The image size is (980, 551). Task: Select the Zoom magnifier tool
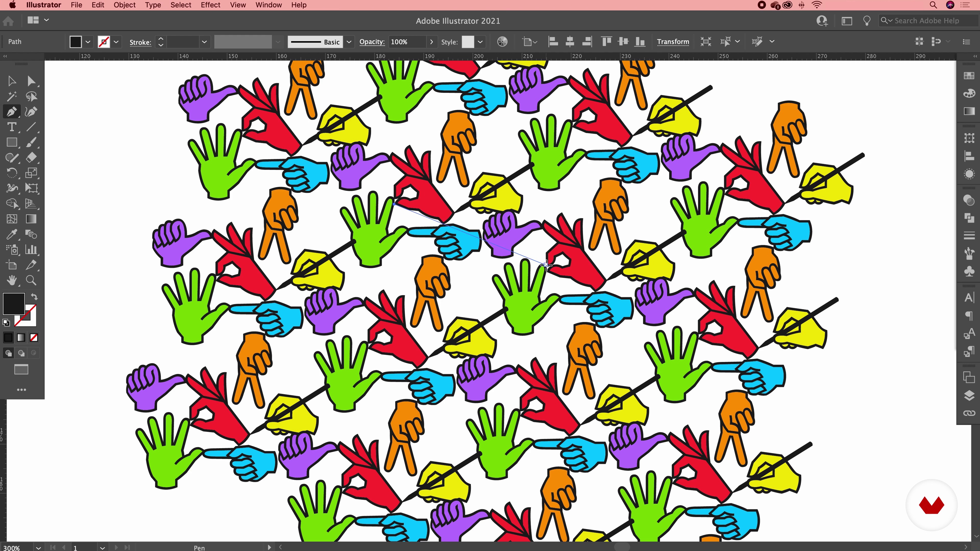(x=31, y=281)
